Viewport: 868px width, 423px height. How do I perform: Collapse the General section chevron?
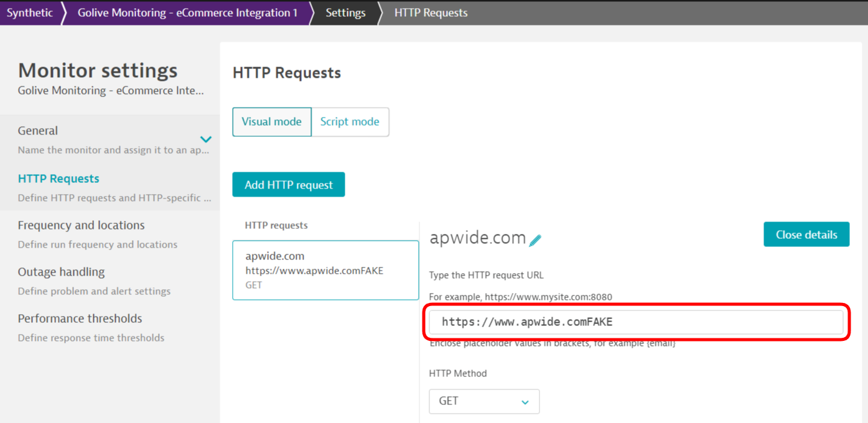coord(206,139)
